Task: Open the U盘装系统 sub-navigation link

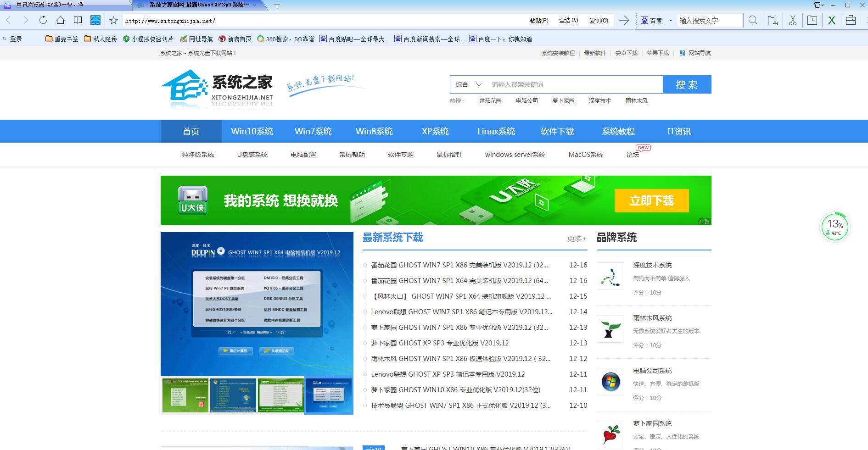Action: [x=252, y=155]
